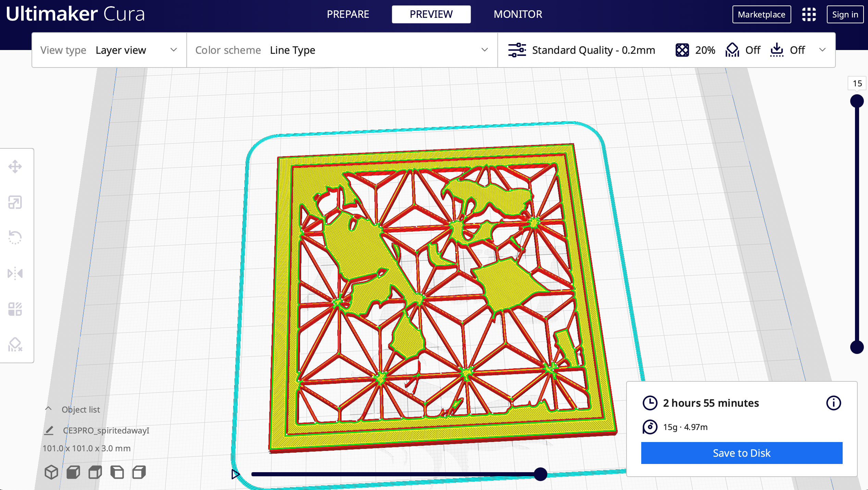Click the print time clock icon

(x=650, y=403)
